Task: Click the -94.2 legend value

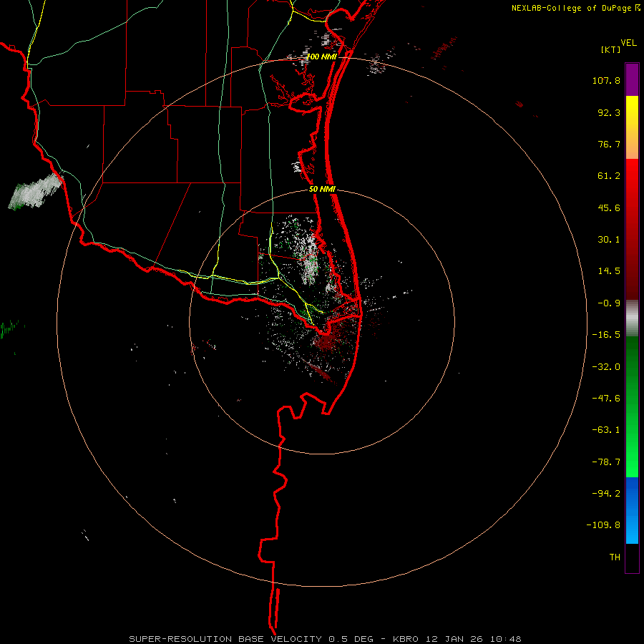Action: pos(606,494)
